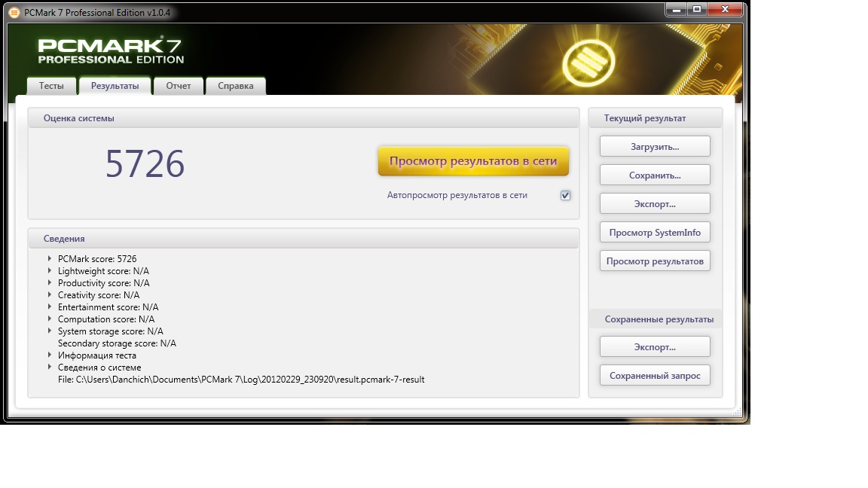The image size is (868, 488).
Task: Open the Справка tab
Action: 236,86
